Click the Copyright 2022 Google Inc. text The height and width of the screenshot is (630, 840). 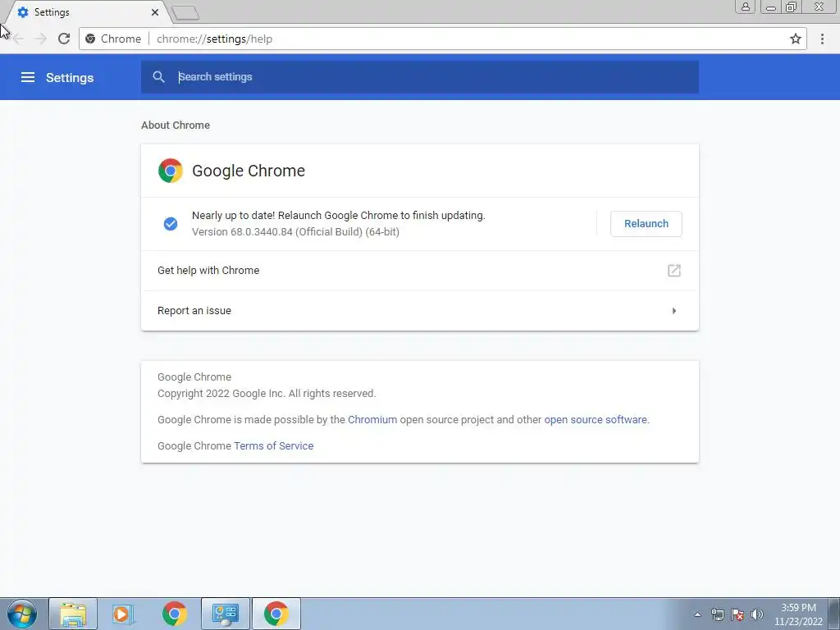pyautogui.click(x=267, y=394)
